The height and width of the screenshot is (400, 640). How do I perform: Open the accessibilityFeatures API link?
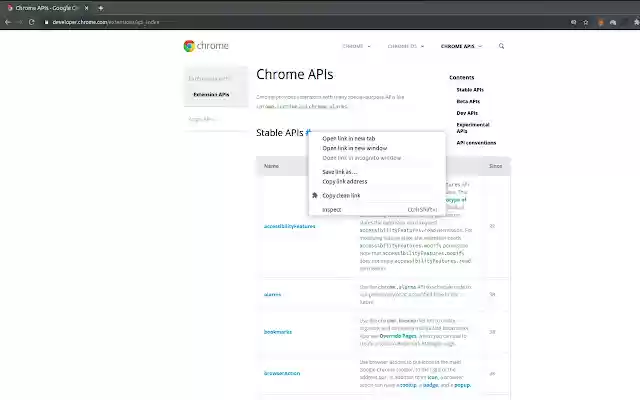[289, 226]
